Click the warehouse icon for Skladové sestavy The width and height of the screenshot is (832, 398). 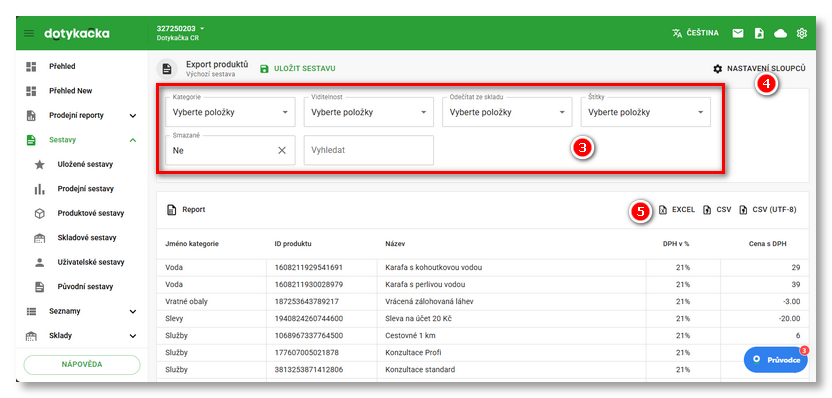[x=40, y=238]
